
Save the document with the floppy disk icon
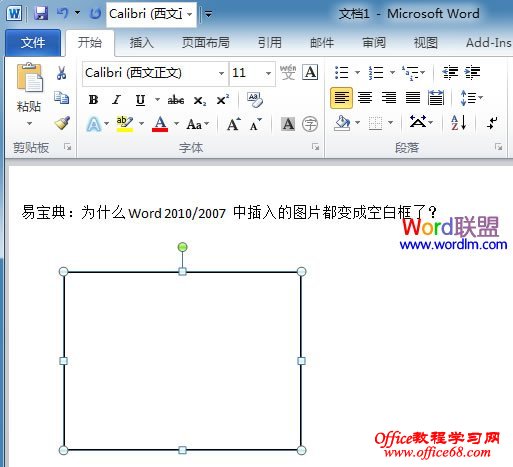click(x=41, y=14)
